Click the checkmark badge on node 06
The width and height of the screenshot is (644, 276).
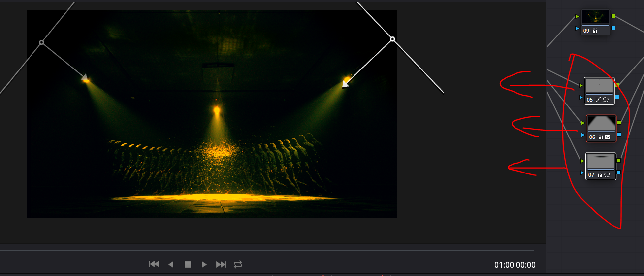[x=608, y=138]
